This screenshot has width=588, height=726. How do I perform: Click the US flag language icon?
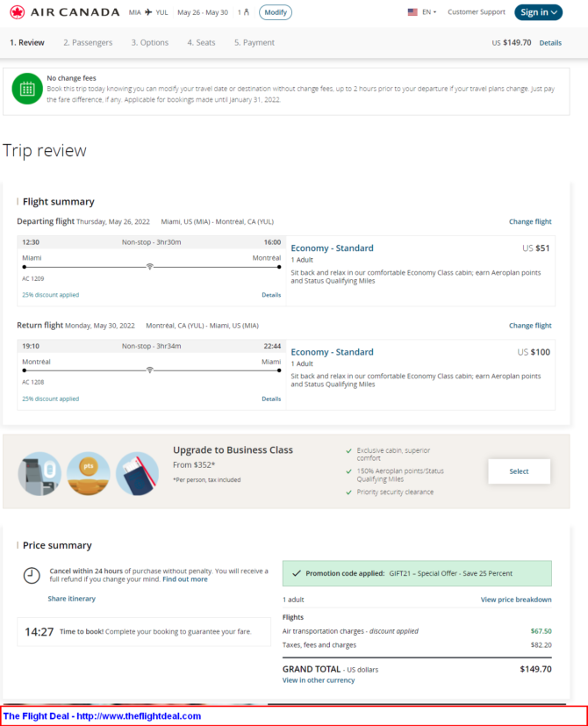tap(412, 12)
